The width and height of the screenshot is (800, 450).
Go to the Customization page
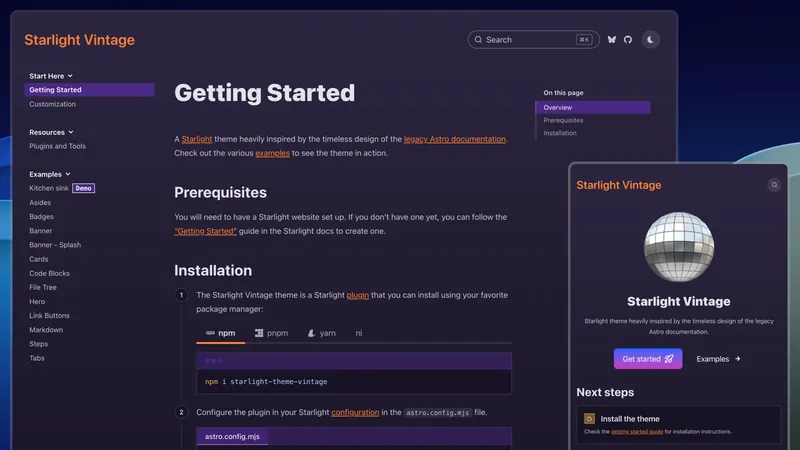(52, 104)
